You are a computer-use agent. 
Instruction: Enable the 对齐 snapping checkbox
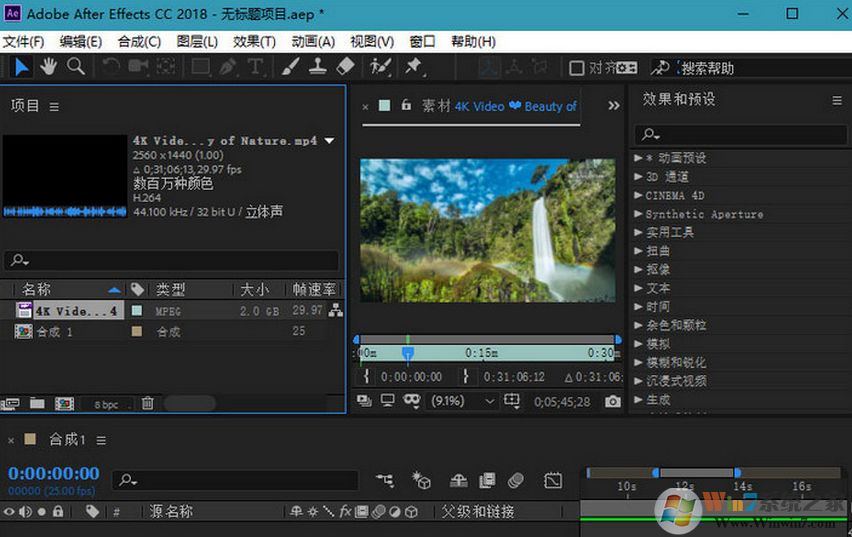click(577, 68)
